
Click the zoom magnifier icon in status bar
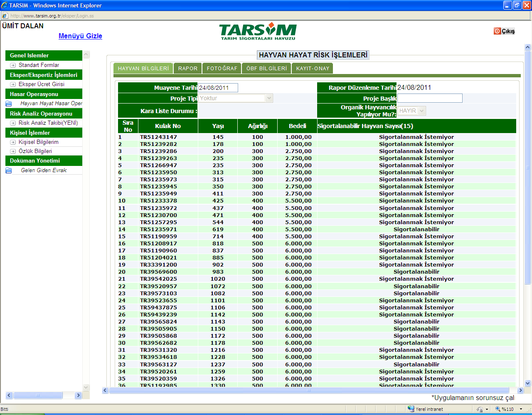tap(498, 409)
